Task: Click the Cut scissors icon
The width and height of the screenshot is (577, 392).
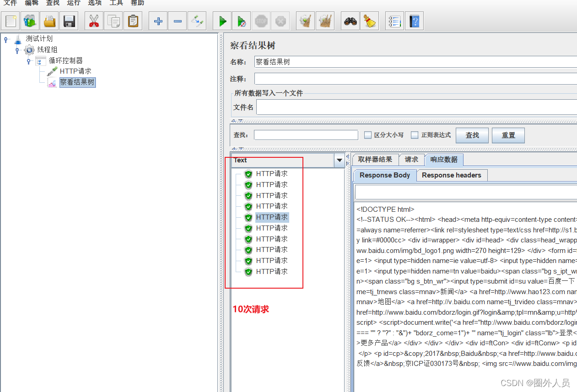Action: click(x=94, y=21)
